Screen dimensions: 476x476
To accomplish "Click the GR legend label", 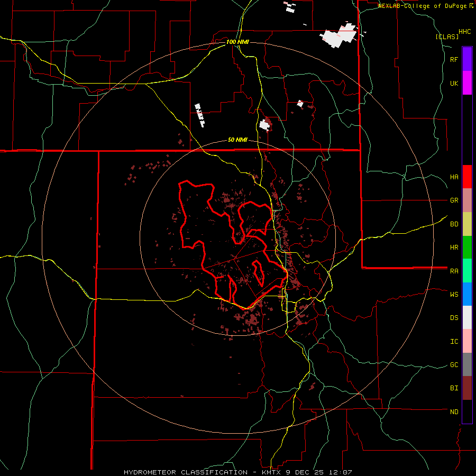I will (454, 200).
